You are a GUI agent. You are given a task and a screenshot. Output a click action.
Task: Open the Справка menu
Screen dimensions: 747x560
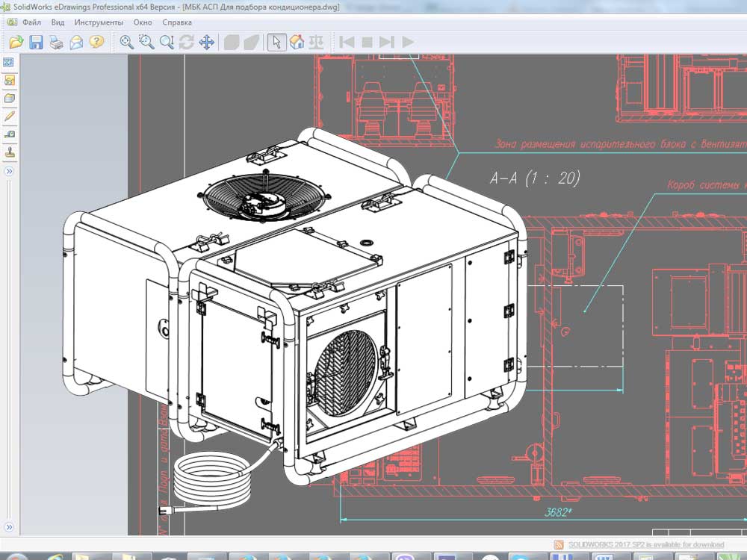[177, 22]
